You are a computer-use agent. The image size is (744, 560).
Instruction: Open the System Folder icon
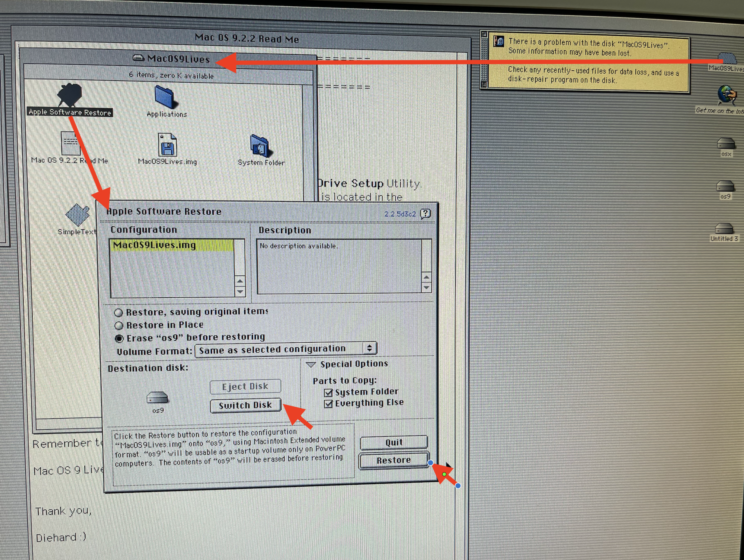tap(261, 146)
